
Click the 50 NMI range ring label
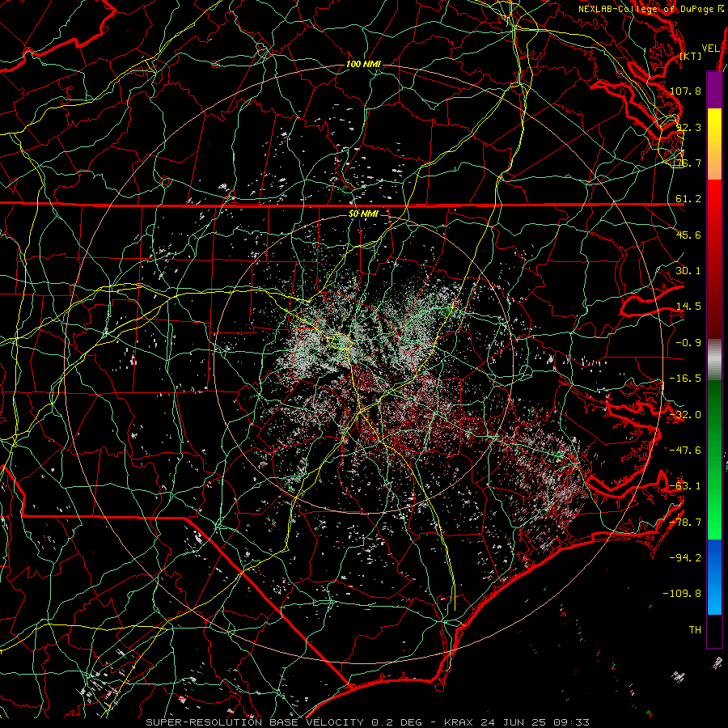[363, 214]
